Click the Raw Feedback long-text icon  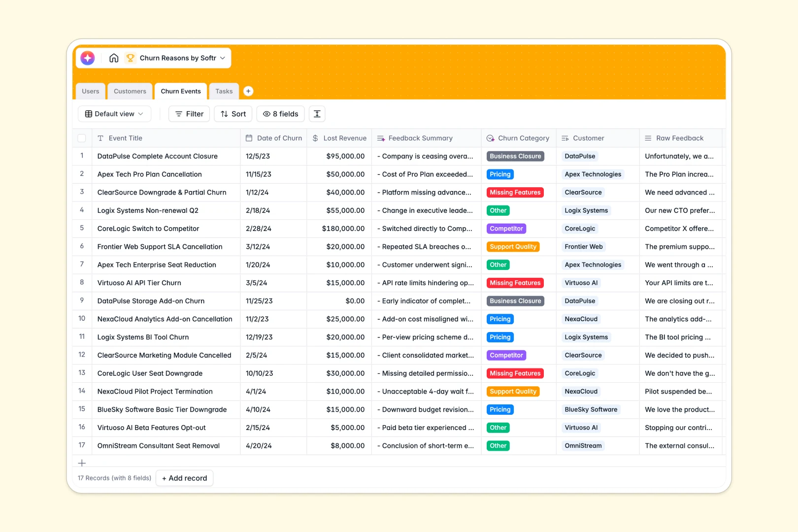(648, 138)
